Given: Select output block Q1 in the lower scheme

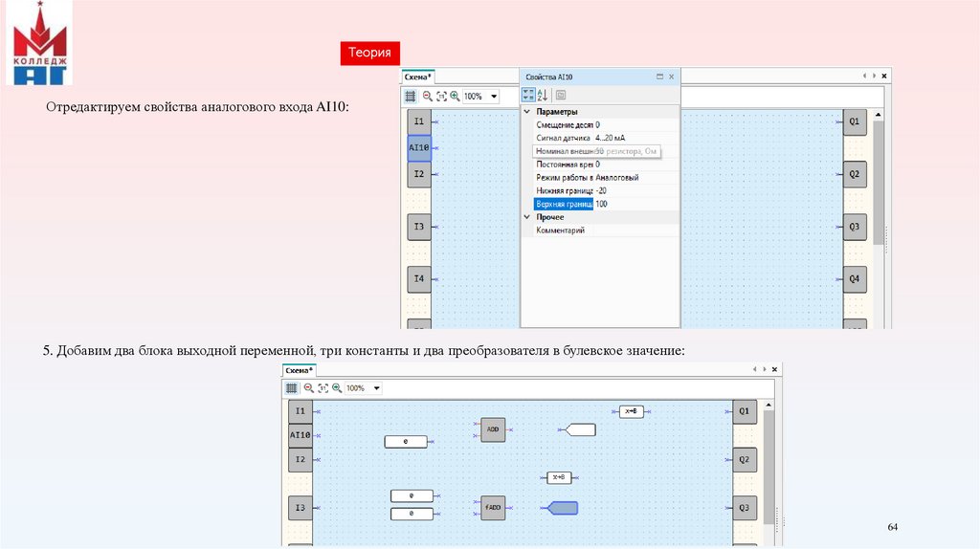Looking at the screenshot, I should (x=745, y=411).
